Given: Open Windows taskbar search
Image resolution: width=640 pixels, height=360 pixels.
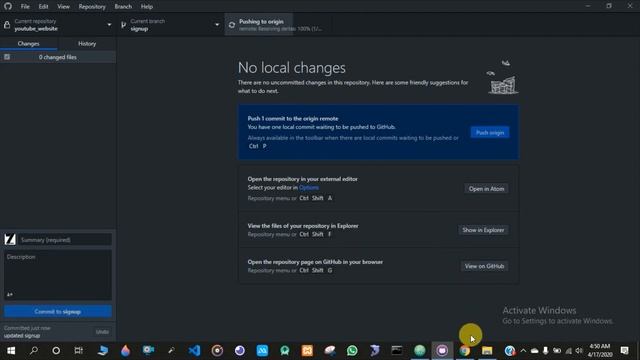Looking at the screenshot, I should (34, 350).
